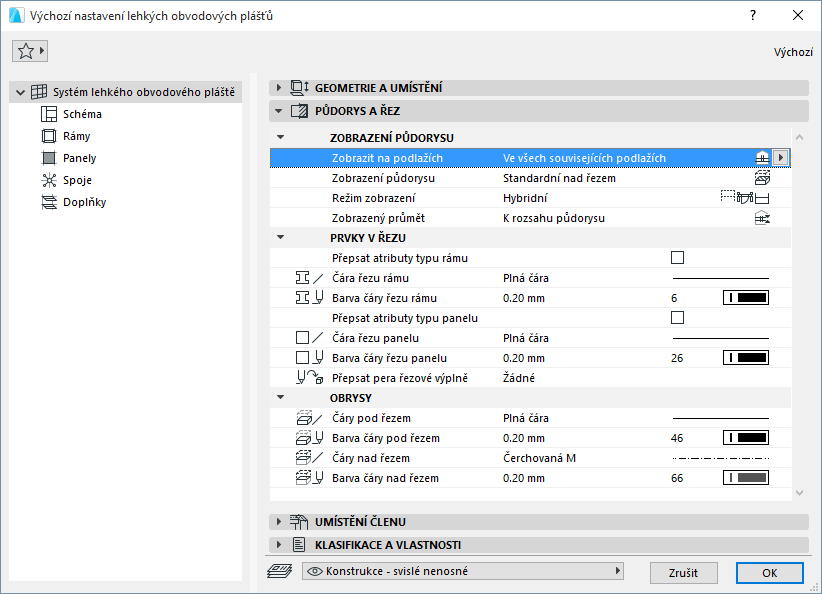Click scroll-up arrow of the settings list
Screen dimensions: 822x594
pos(799,137)
